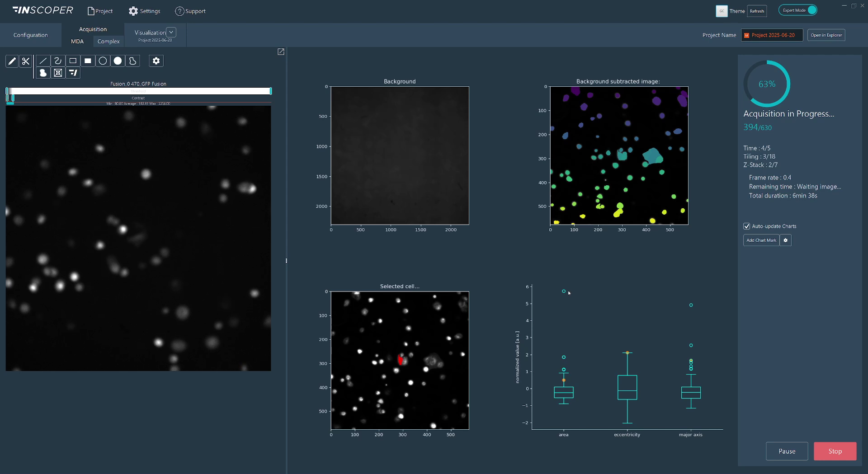868x474 pixels.
Task: Click the Background plot image
Action: point(400,155)
